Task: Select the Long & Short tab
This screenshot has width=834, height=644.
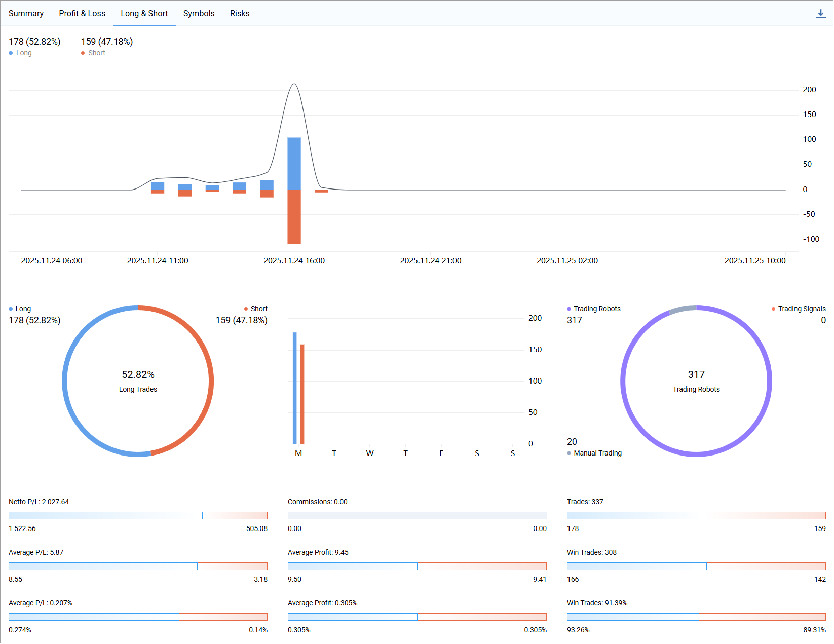Action: point(144,14)
